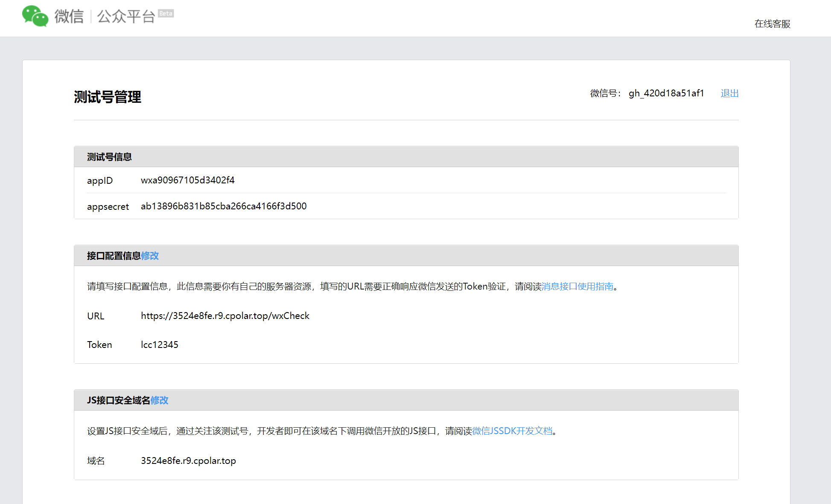Image resolution: width=831 pixels, height=504 pixels.
Task: Click the 测试号管理 page heading
Action: 108,97
